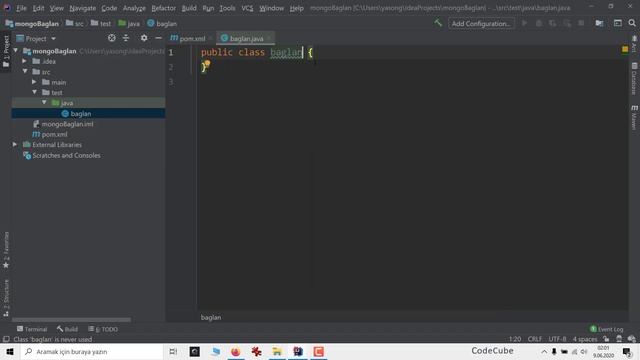Open the Windows notification center icon
This screenshot has width=640, height=360.
pos(627,351)
